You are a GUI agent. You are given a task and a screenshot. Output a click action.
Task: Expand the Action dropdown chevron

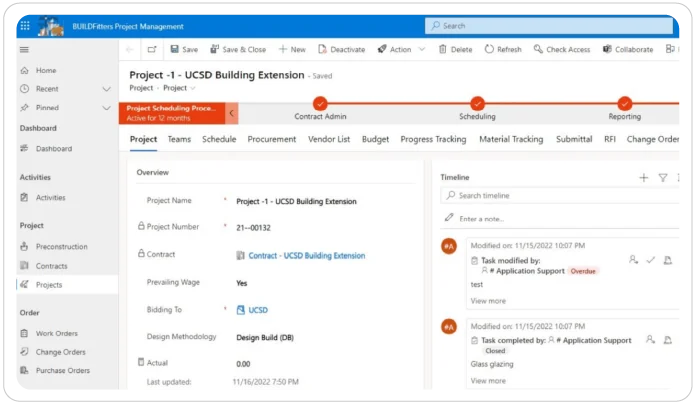tap(422, 49)
